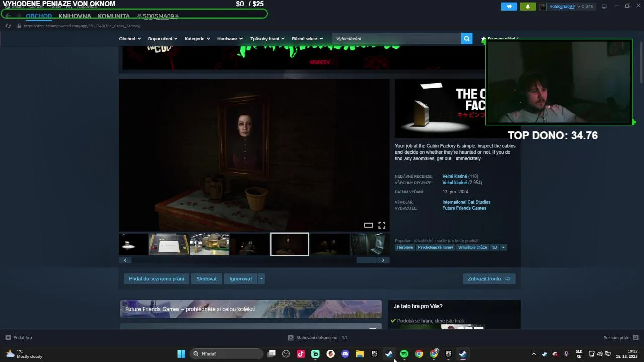644x362 pixels.
Task: Open publisher Future Friends Games link
Action: 464,208
